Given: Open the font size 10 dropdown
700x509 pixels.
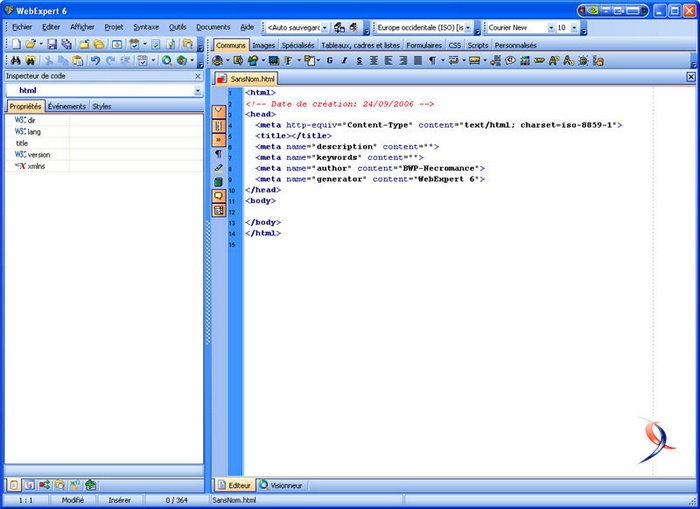Looking at the screenshot, I should click(x=574, y=28).
